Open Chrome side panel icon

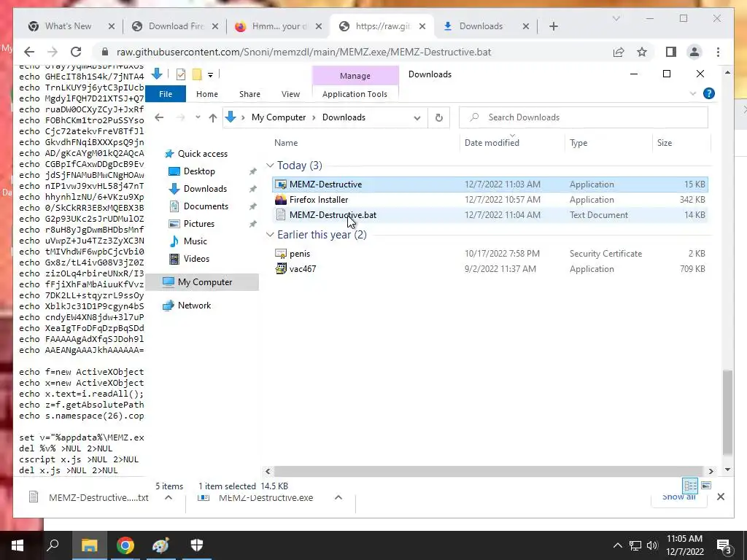pos(671,52)
